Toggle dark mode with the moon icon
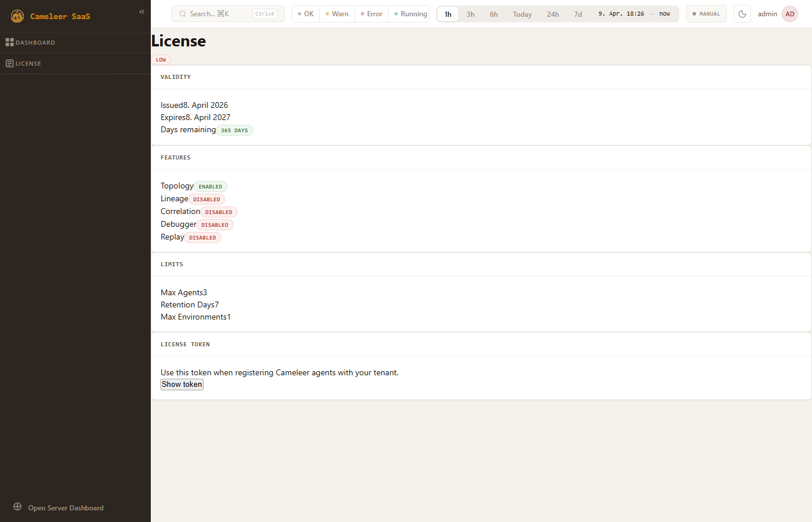 742,14
